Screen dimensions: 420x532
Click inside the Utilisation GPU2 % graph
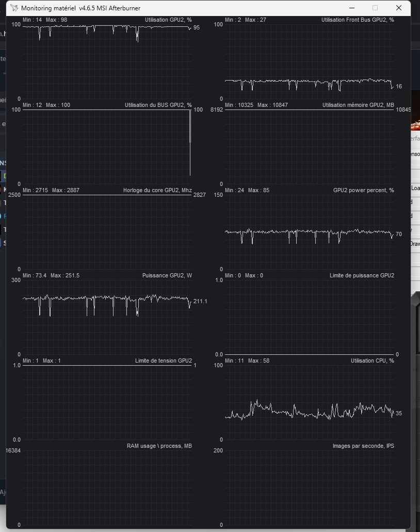point(106,62)
